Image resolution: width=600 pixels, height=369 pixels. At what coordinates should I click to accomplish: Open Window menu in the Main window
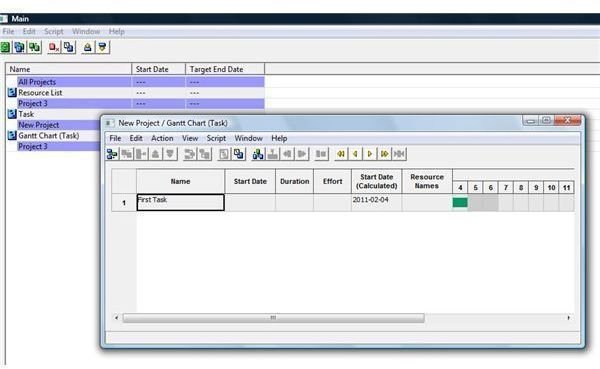pos(86,31)
